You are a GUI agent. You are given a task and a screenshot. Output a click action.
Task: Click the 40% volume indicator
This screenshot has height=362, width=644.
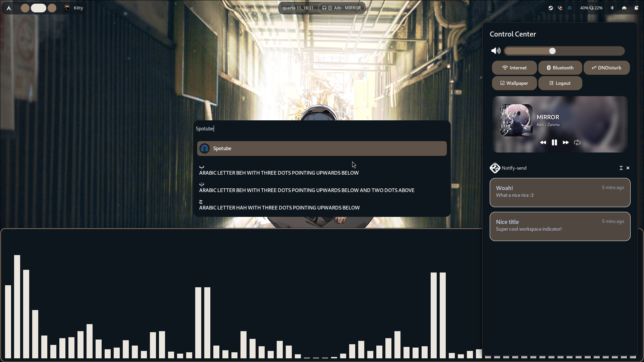click(x=584, y=8)
